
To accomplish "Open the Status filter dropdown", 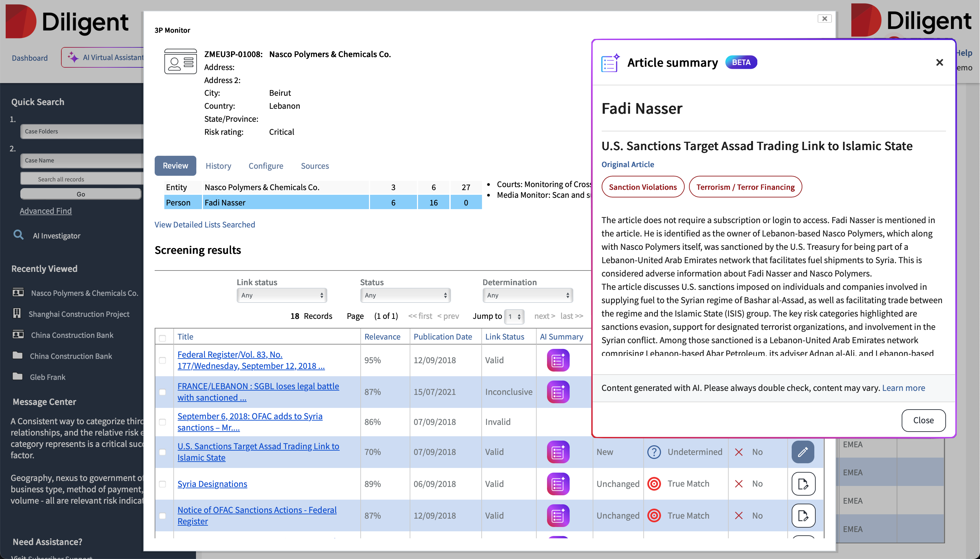I will pos(405,295).
